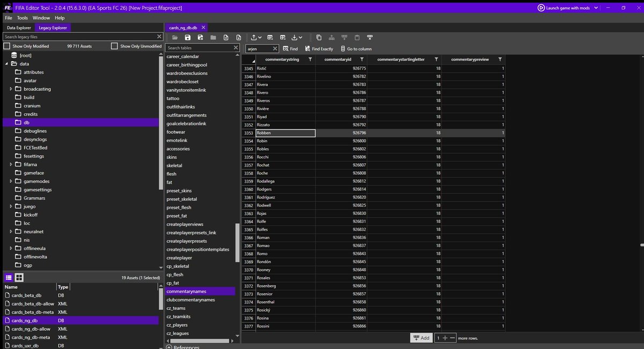This screenshot has height=349, width=644.
Task: Click Go to column button
Action: pos(356,49)
